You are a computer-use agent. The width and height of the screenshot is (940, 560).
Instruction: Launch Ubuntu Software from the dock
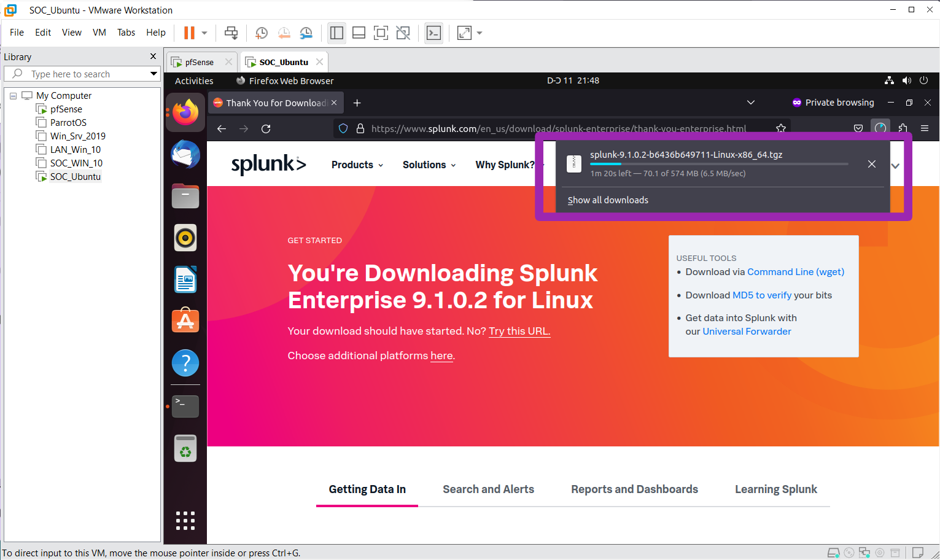tap(185, 321)
